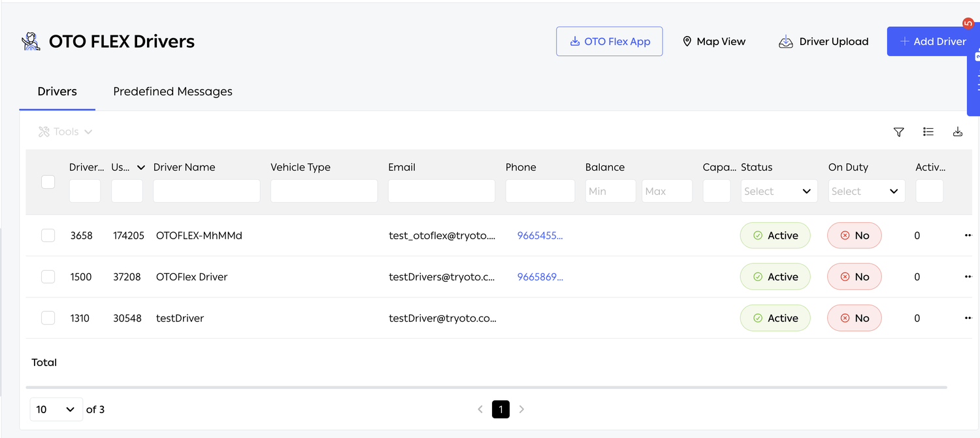Click the OTO Flex App button
Screen dimensions: 980x438
610,41
